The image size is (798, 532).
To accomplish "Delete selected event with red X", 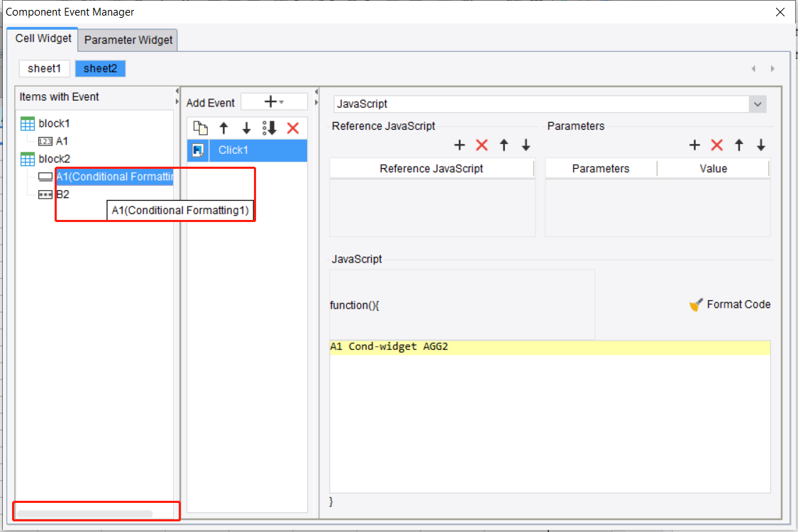I will pos(293,128).
